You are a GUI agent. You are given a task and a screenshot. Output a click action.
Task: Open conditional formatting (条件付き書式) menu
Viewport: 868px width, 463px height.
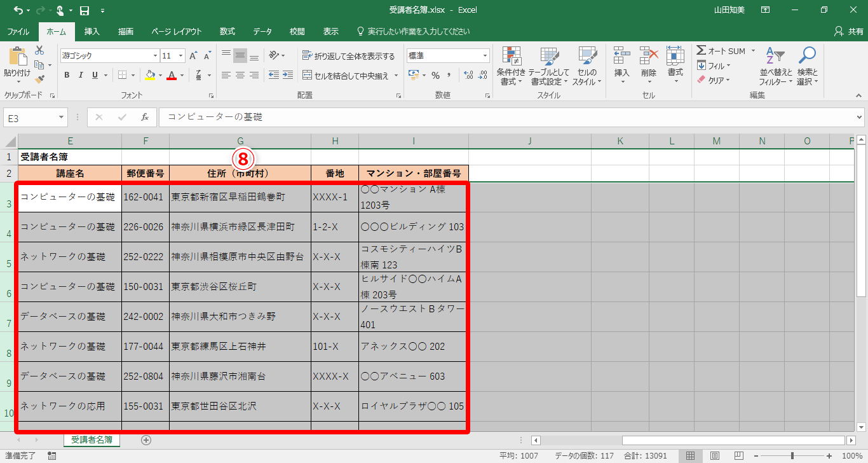(x=511, y=66)
